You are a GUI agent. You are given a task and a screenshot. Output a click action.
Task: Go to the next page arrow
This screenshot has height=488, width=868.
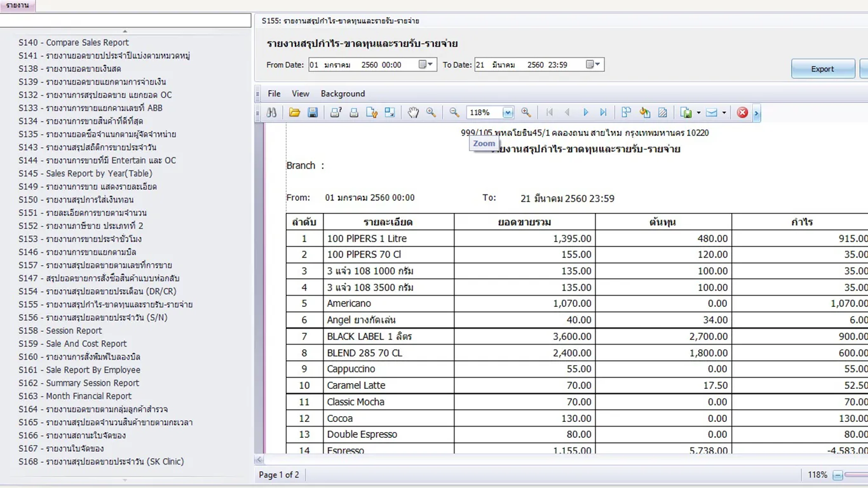[x=586, y=112]
